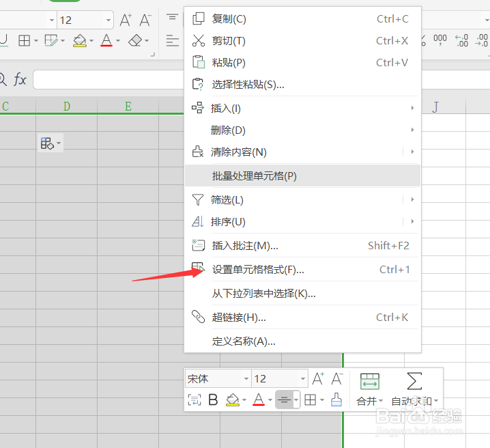
Task: Click the copy icon beside 复制
Action: (x=199, y=18)
